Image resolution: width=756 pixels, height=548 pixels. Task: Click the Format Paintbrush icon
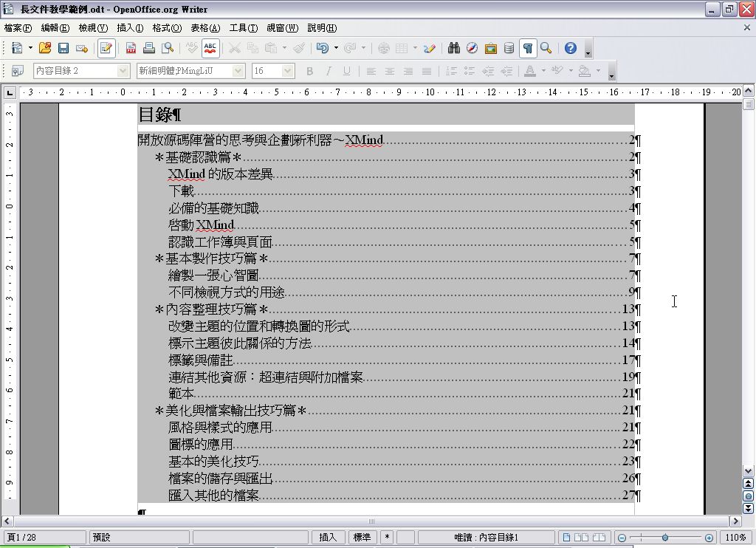pyautogui.click(x=299, y=48)
